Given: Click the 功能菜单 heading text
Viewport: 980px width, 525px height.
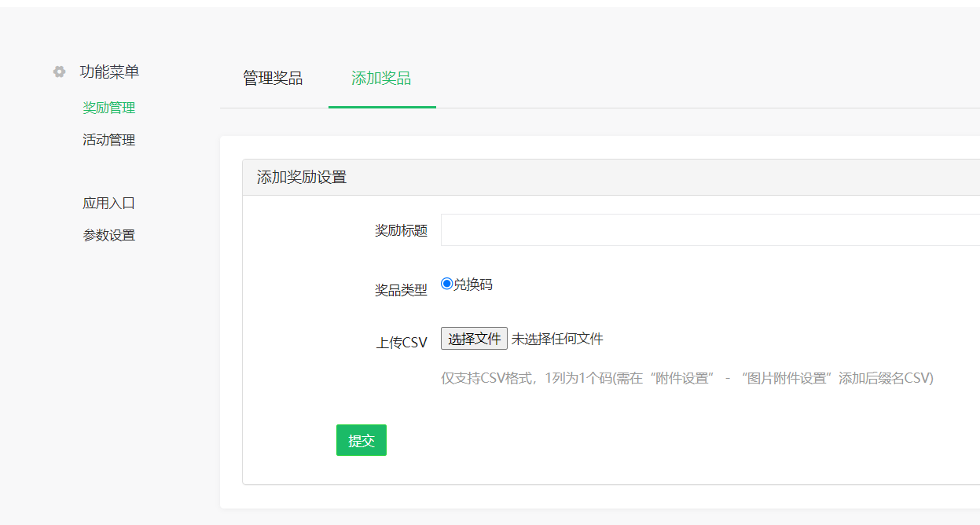Looking at the screenshot, I should coord(109,72).
